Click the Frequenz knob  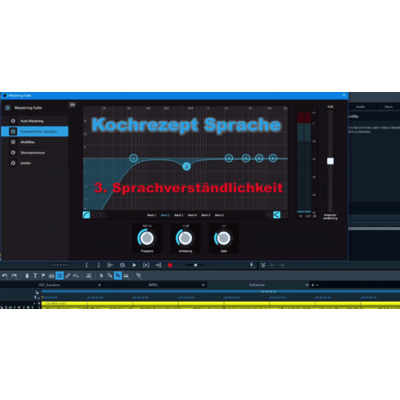146,238
